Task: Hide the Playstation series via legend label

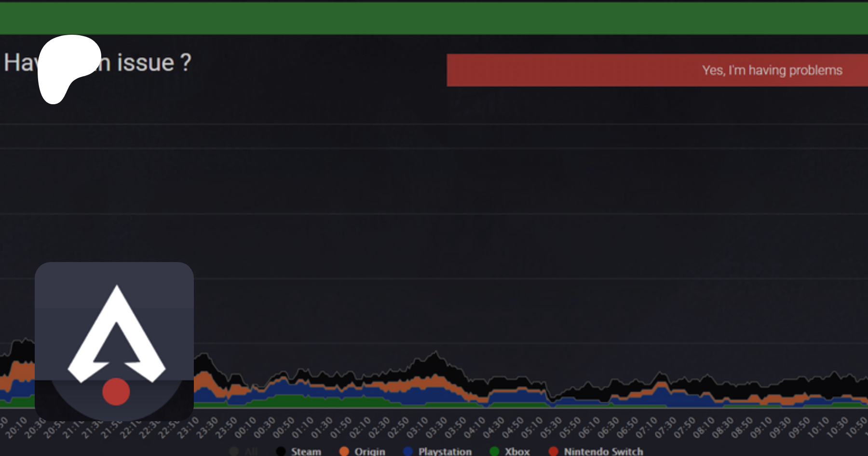Action: (x=445, y=451)
